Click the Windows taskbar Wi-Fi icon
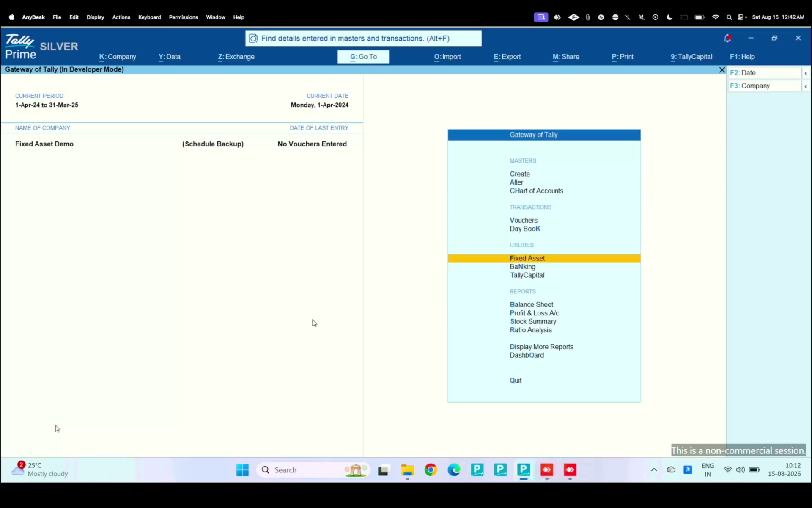The image size is (812, 508). tap(727, 470)
